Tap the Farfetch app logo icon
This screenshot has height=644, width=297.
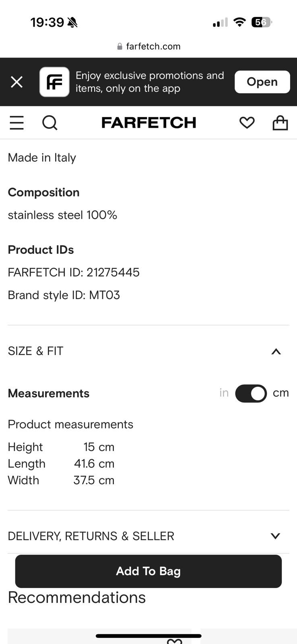pyautogui.click(x=54, y=82)
